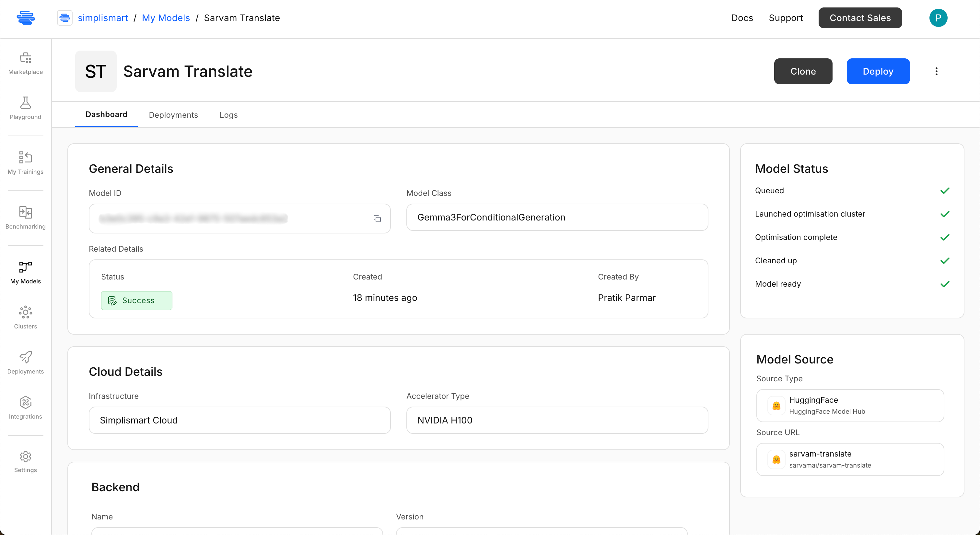The image size is (980, 535).
Task: Open the sarvamai/sarvam-translate source URL card
Action: (849, 459)
